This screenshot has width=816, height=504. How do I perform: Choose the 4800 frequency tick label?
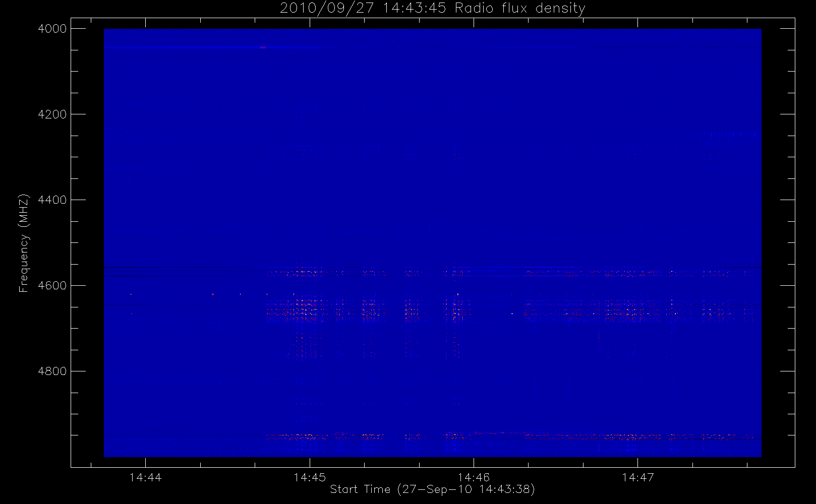coord(52,371)
